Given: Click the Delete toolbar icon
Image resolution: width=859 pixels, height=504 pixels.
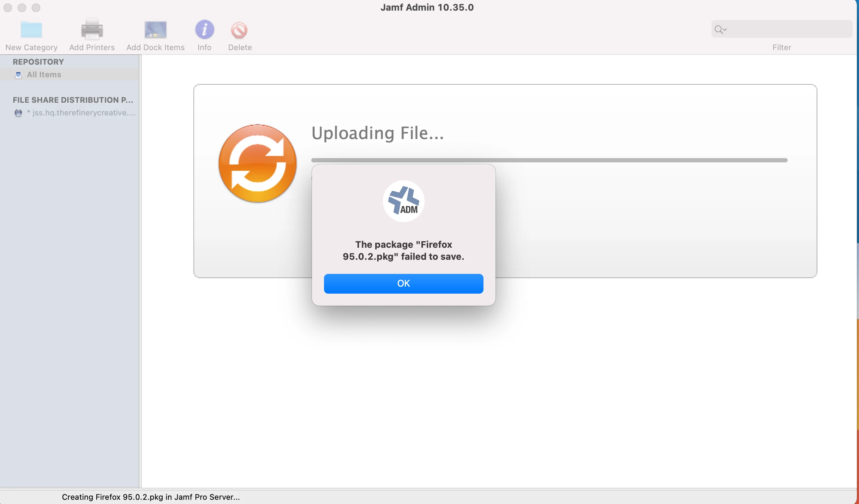Looking at the screenshot, I should tap(239, 30).
